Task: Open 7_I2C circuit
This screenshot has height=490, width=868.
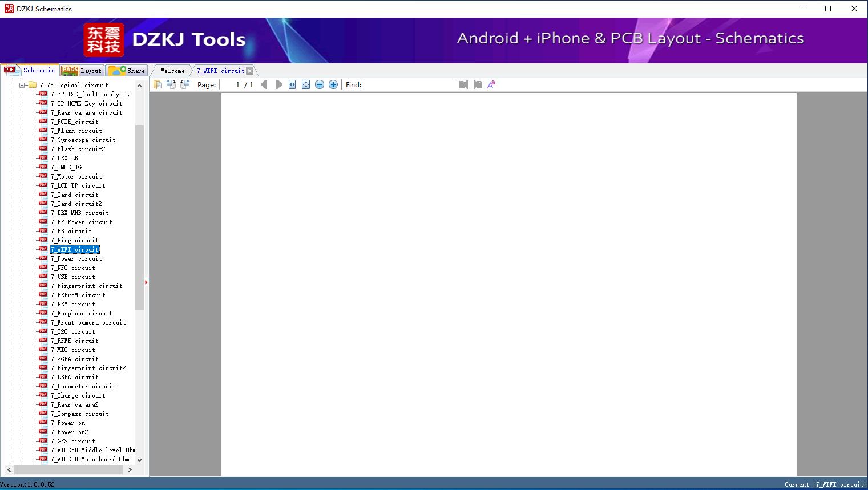Action: (x=73, y=331)
